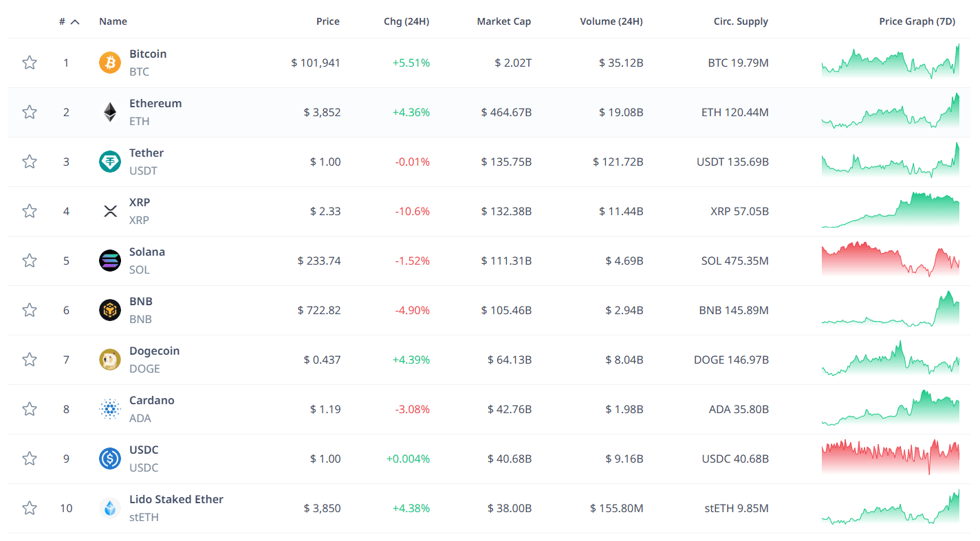980x541 pixels.
Task: Open Tether's 7-day price graph
Action: (891, 160)
